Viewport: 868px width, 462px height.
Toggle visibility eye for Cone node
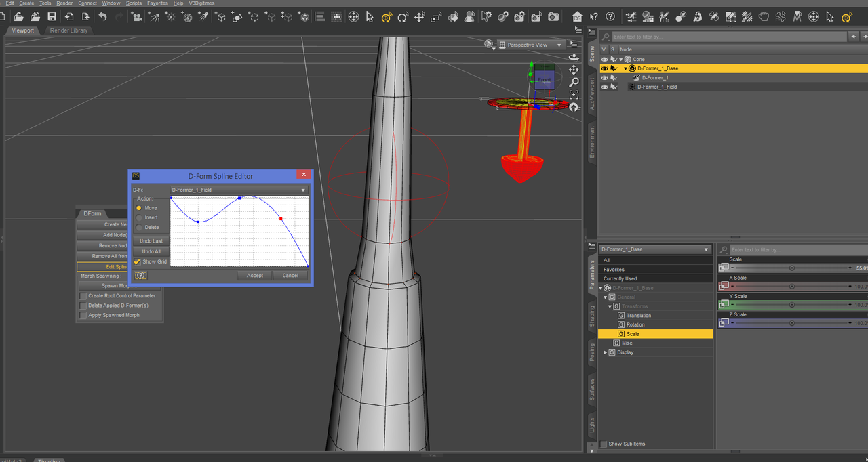point(604,60)
